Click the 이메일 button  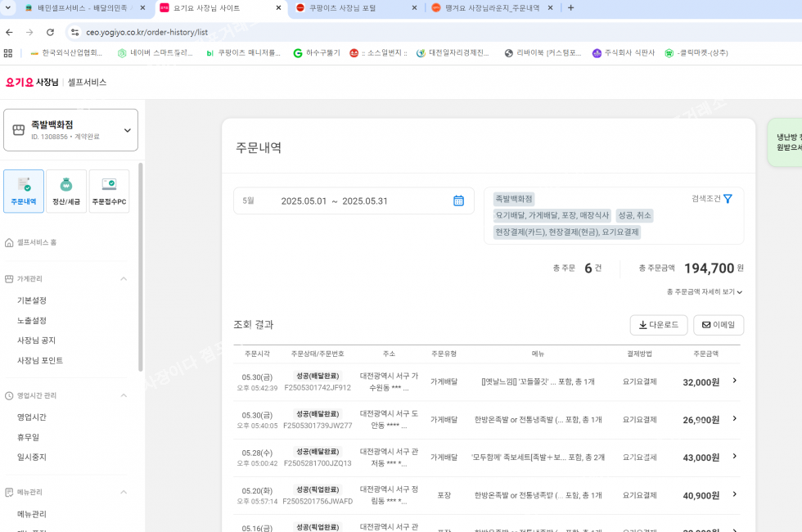point(718,325)
